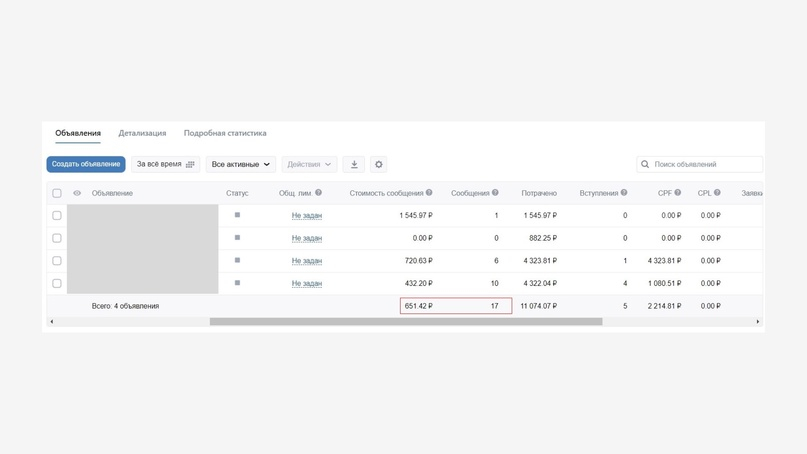The height and width of the screenshot is (454, 807).
Task: Click help icon beside Общ. лим. header
Action: [319, 193]
